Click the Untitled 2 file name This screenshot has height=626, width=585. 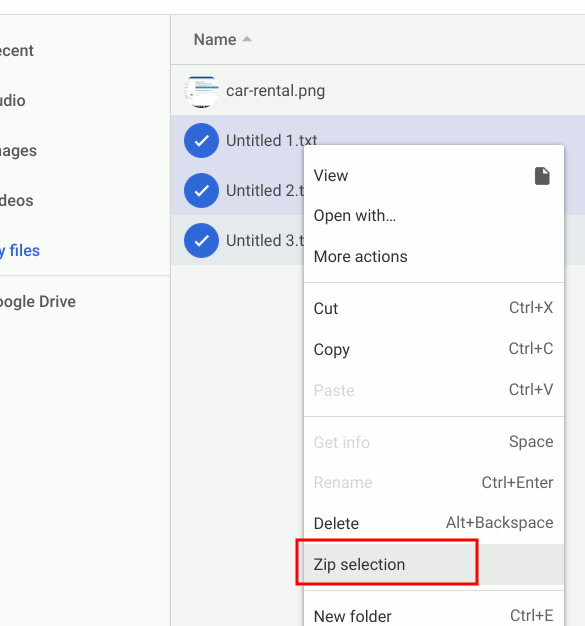tap(265, 190)
